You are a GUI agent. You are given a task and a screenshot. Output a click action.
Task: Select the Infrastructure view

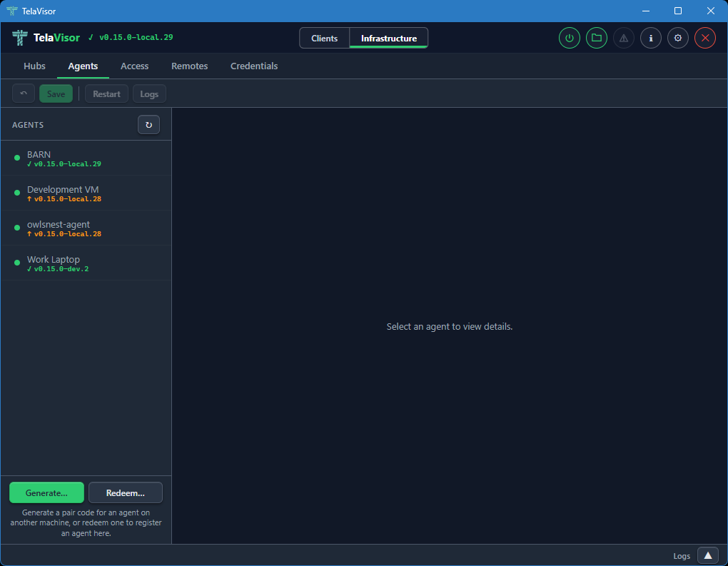388,38
